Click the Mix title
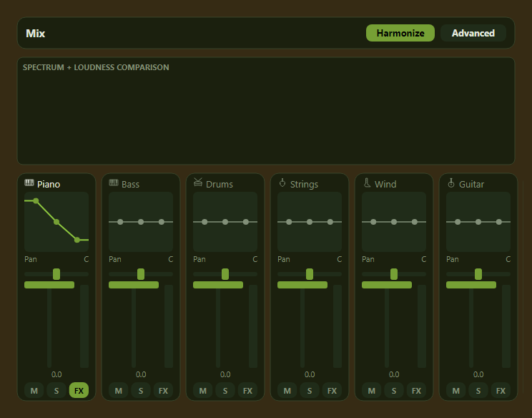532x418 pixels. pos(35,33)
